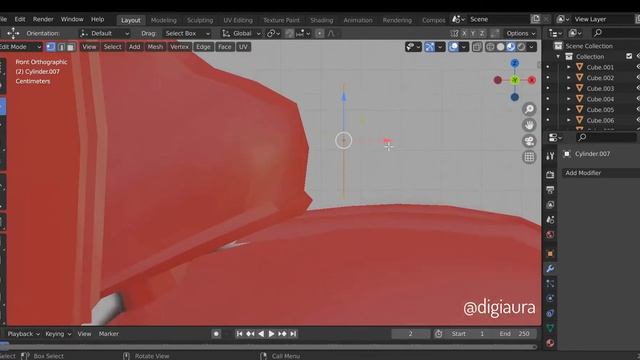Viewport: 640px width, 360px height.
Task: Open the Output properties tab
Action: [x=550, y=190]
